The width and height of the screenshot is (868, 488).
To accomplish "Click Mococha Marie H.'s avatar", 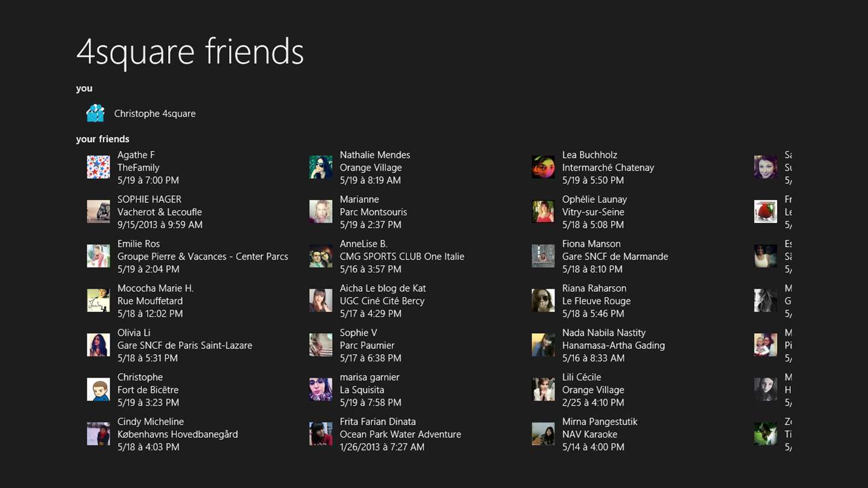I will (98, 301).
